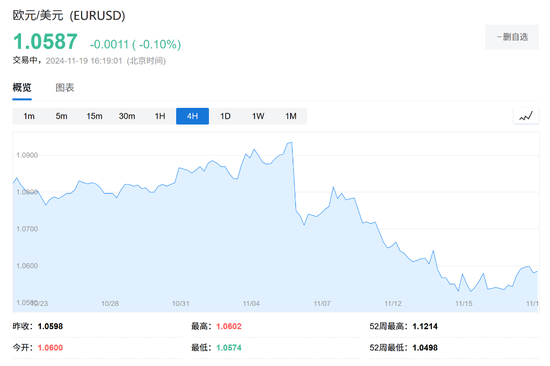Select the 15m timeframe

coord(94,116)
